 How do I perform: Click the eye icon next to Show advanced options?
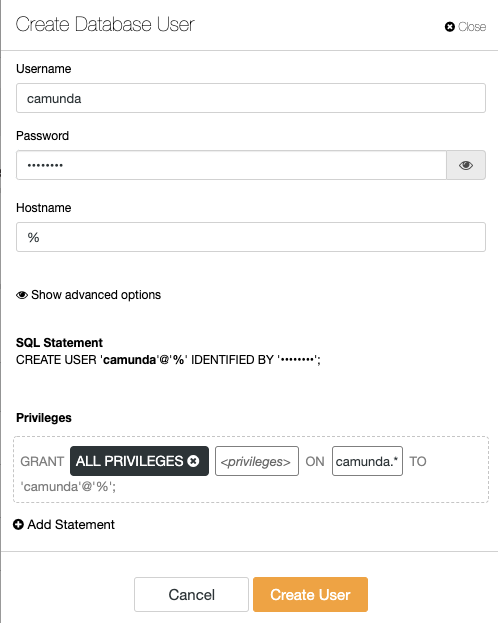tap(22, 295)
